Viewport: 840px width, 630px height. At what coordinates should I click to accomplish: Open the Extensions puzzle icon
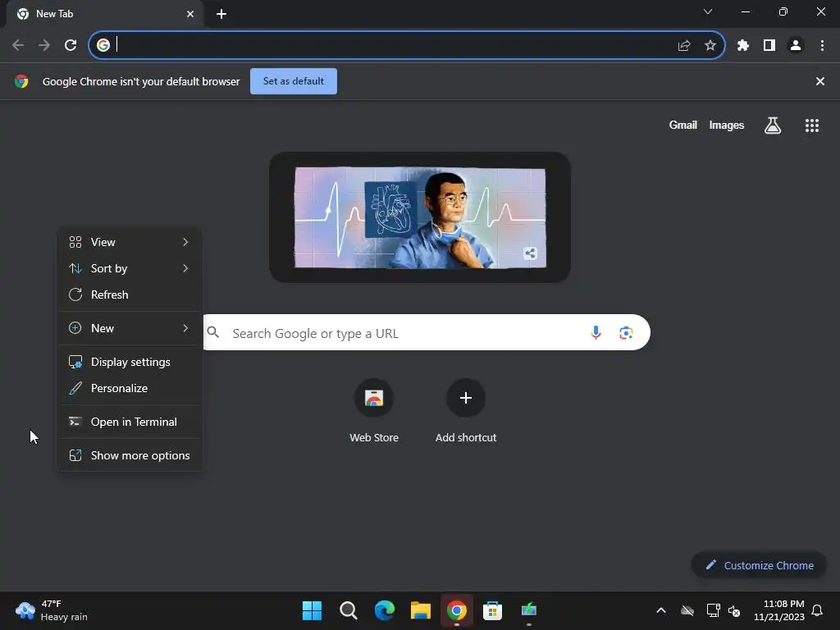coord(743,46)
